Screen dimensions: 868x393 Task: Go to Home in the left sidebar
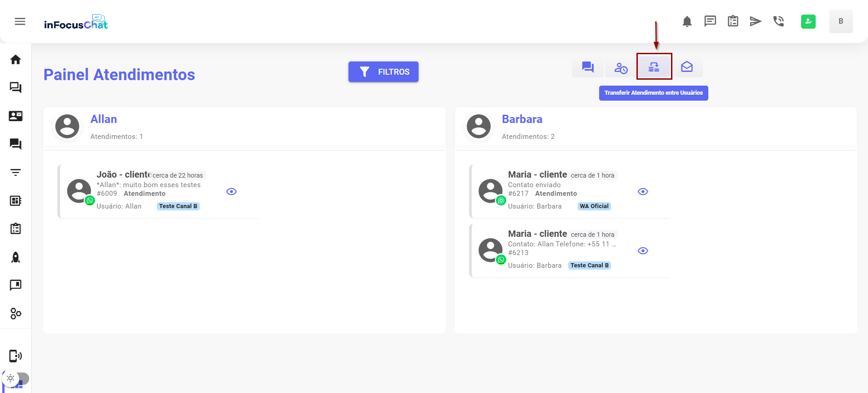coord(15,60)
